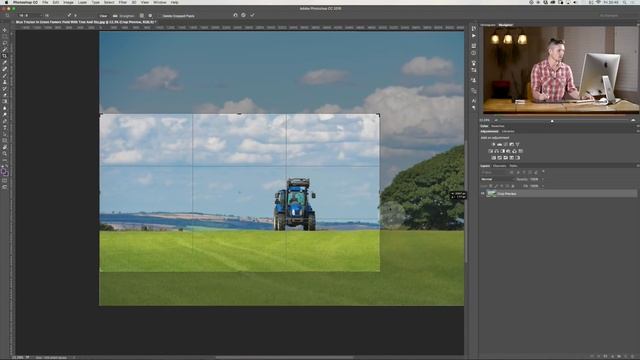
Task: Select the Move tool
Action: point(5,29)
